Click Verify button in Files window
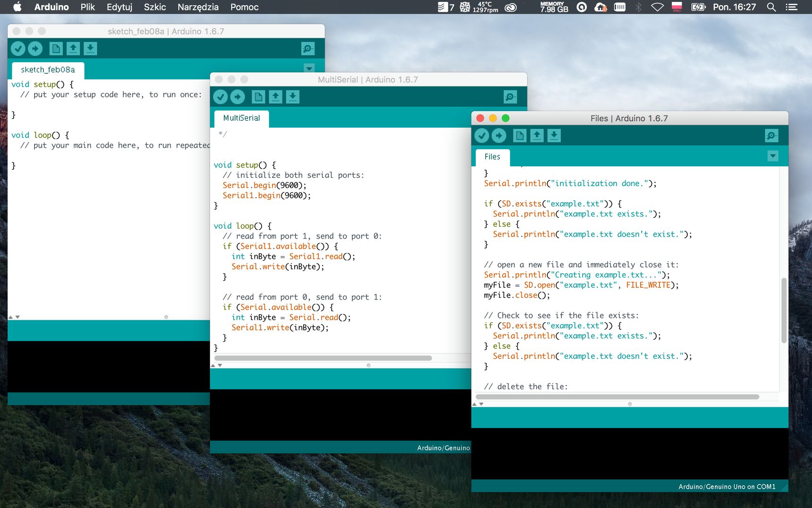812x508 pixels. pyautogui.click(x=482, y=136)
